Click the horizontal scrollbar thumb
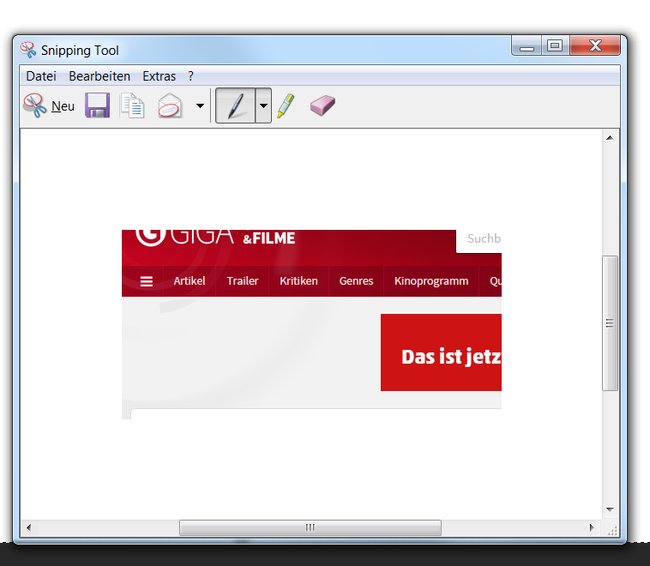The image size is (650, 566). coord(310,527)
